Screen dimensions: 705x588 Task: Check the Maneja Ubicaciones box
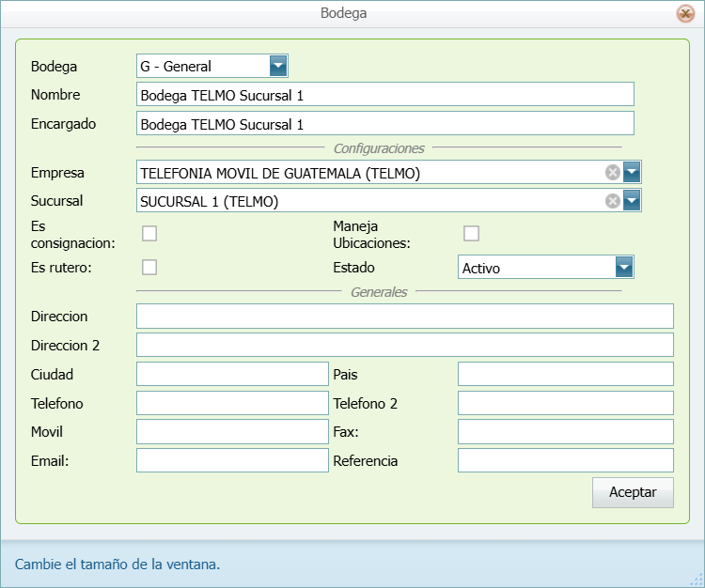(471, 234)
